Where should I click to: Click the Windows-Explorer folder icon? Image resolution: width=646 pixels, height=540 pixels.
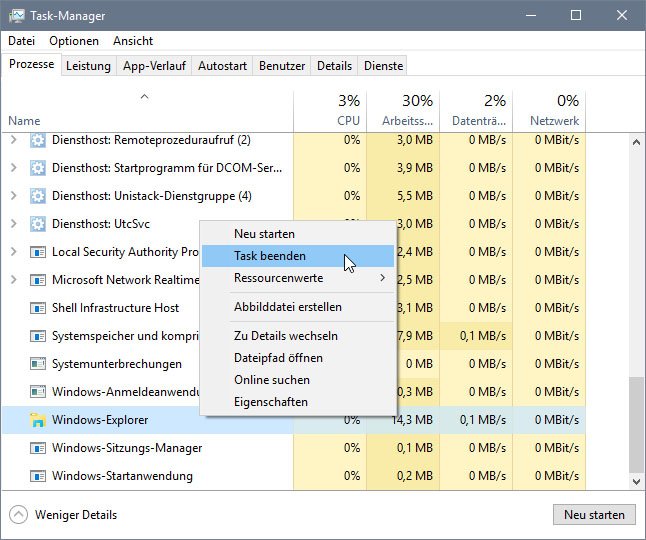(x=38, y=420)
